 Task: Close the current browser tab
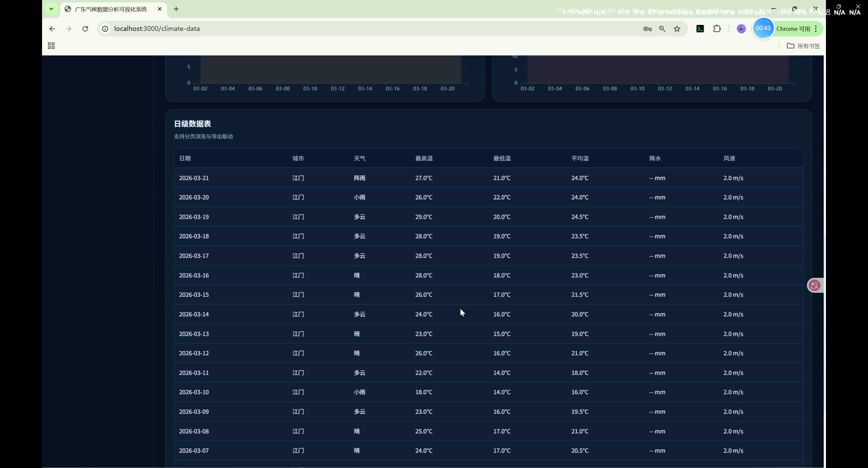click(160, 9)
